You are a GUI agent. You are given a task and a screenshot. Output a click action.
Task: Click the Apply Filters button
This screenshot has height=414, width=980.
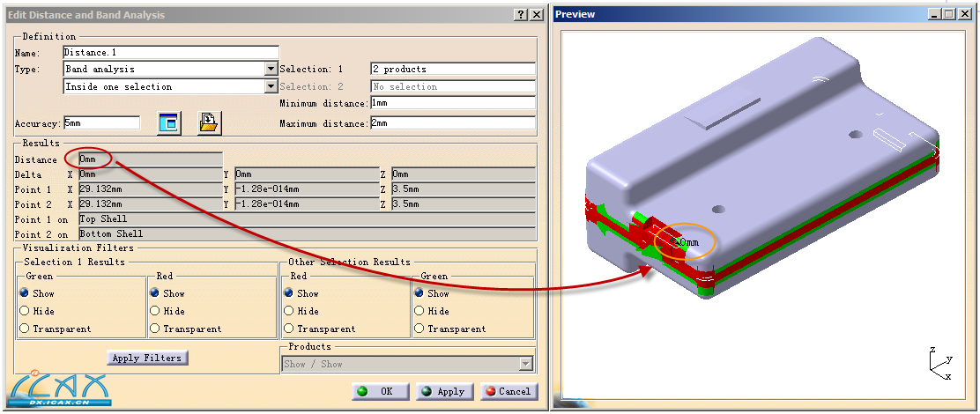[147, 358]
